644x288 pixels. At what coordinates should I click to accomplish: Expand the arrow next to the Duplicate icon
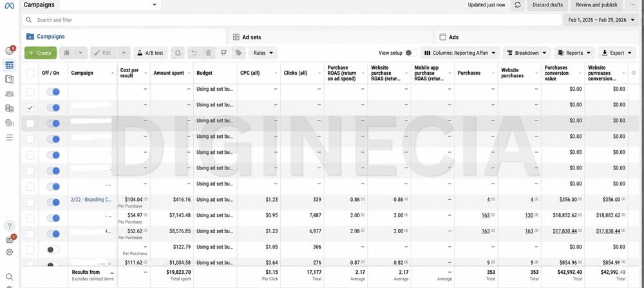pyautogui.click(x=80, y=53)
